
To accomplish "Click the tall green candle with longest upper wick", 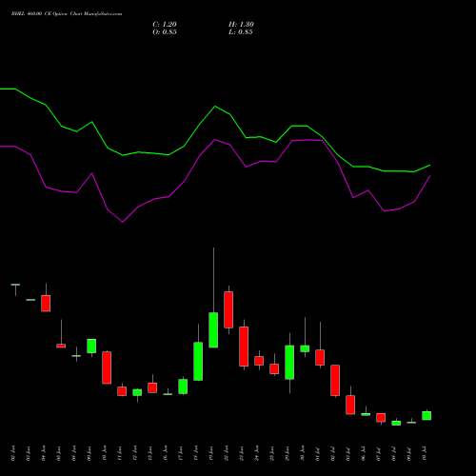I will (213, 330).
